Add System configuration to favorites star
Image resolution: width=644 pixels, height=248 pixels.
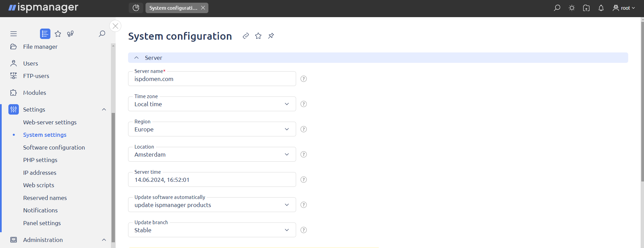[258, 36]
